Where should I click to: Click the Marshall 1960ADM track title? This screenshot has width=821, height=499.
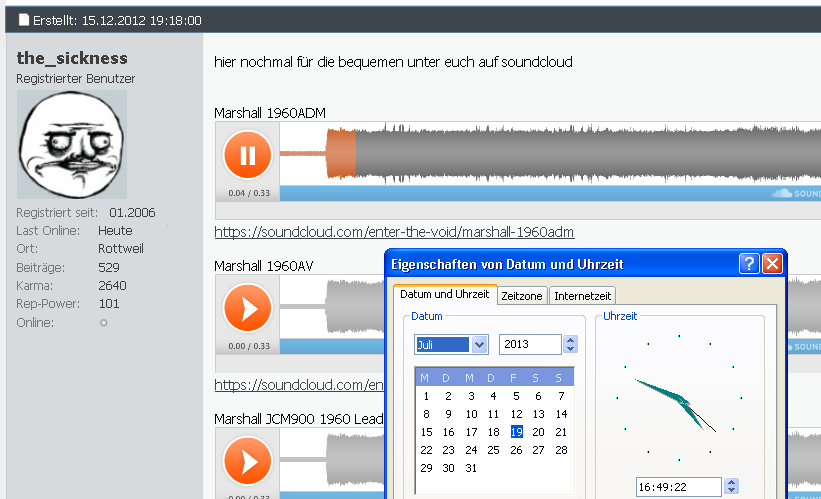pos(270,113)
